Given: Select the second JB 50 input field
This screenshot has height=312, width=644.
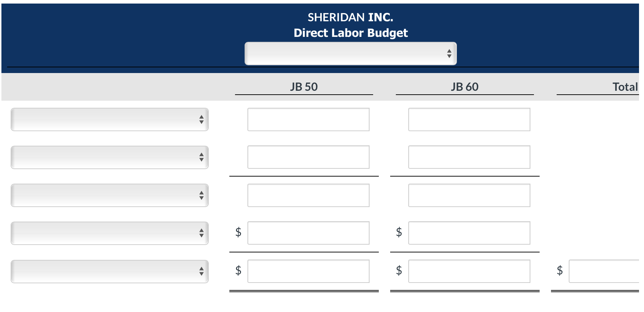Looking at the screenshot, I should 309,157.
